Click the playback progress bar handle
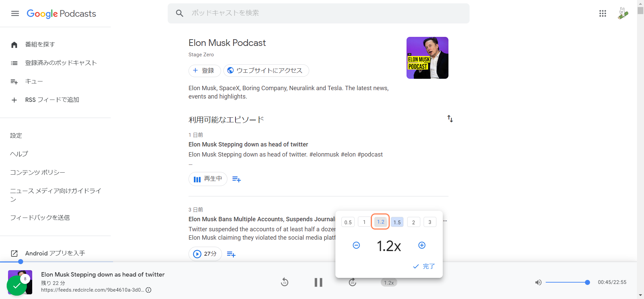The height and width of the screenshot is (299, 644). point(20,261)
